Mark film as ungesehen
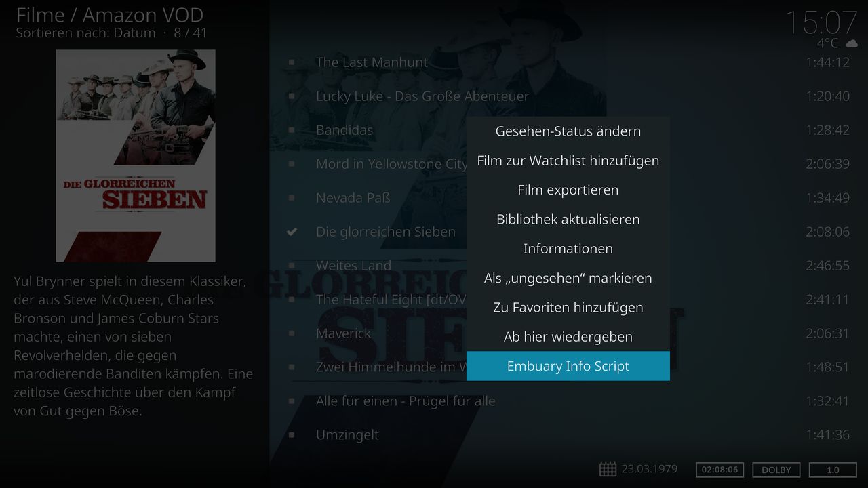This screenshot has width=868, height=488. (568, 278)
